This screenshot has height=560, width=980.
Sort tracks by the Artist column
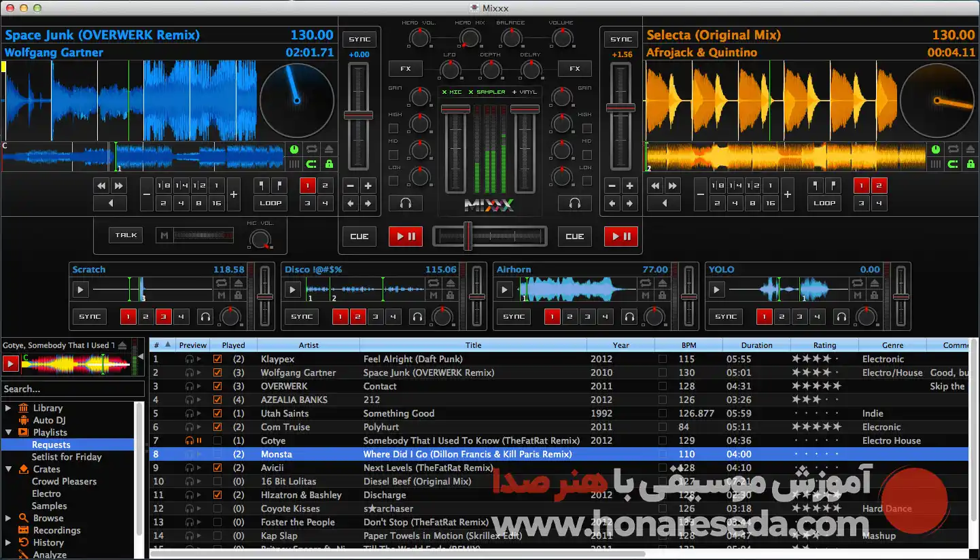[x=309, y=345]
